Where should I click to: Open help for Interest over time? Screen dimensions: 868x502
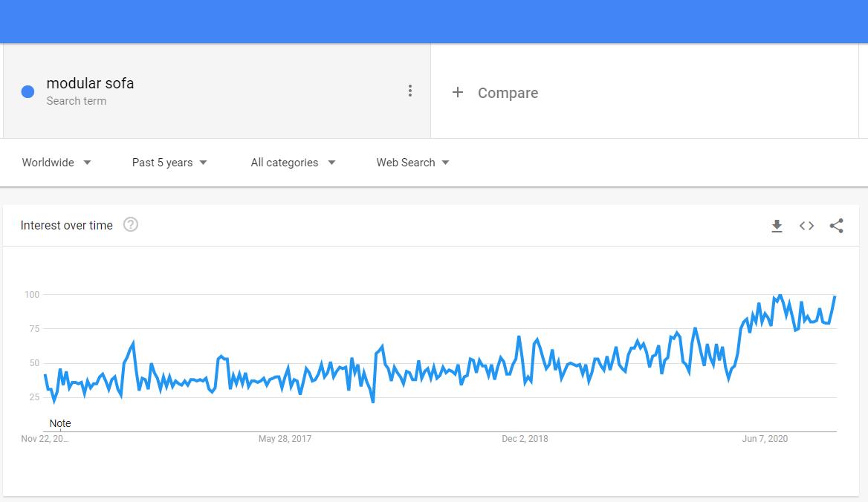[131, 224]
